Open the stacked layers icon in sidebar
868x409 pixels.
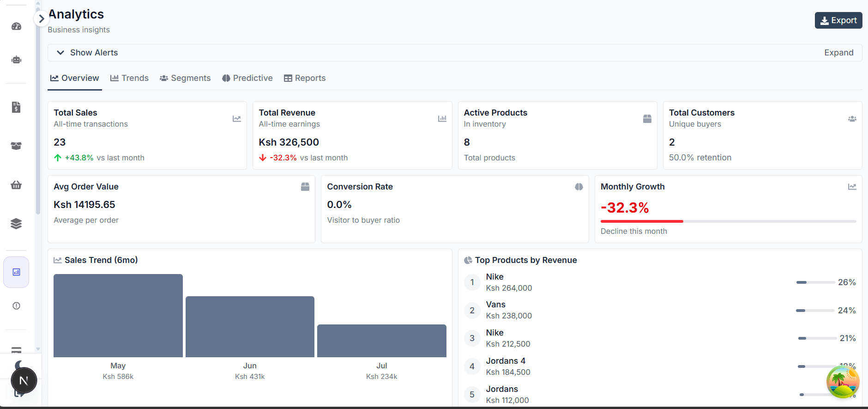[16, 224]
